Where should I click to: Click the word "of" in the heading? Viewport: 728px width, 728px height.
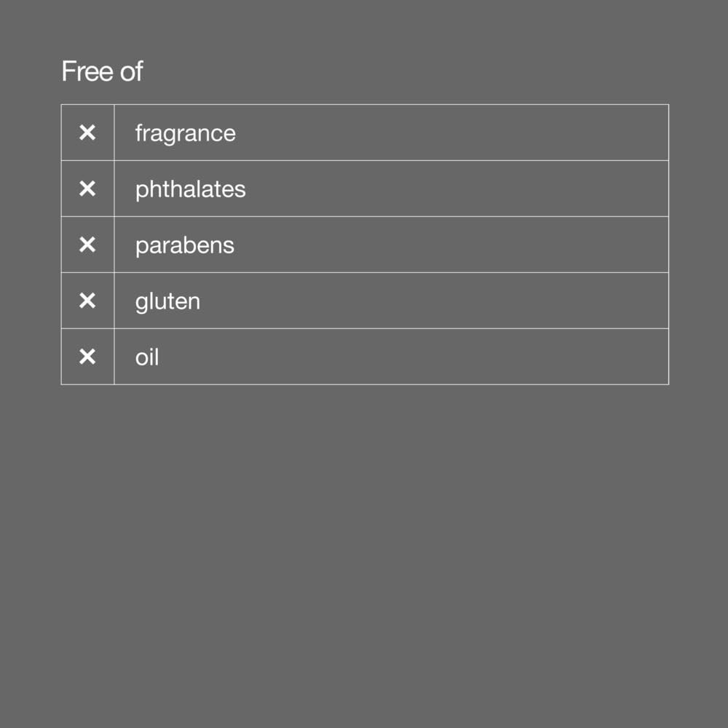[x=131, y=71]
